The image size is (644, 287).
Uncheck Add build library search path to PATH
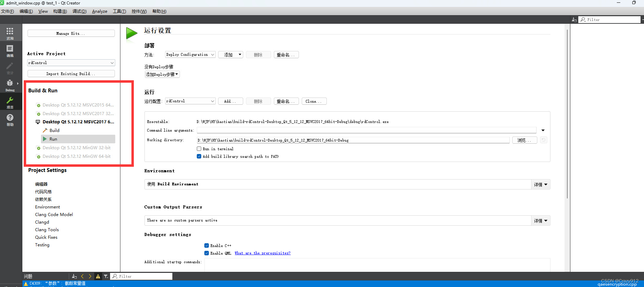pos(199,156)
